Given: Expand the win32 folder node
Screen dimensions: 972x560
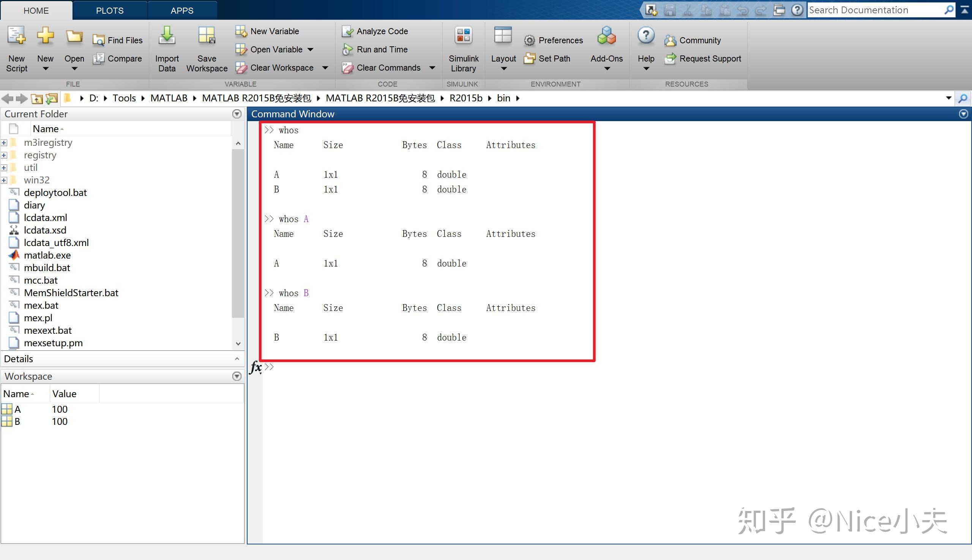Looking at the screenshot, I should 4,180.
